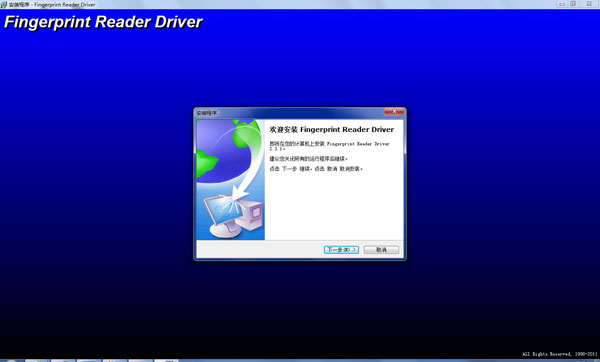Click the All Rights Reserved copyright text
This screenshot has height=362, width=600.
(559, 354)
